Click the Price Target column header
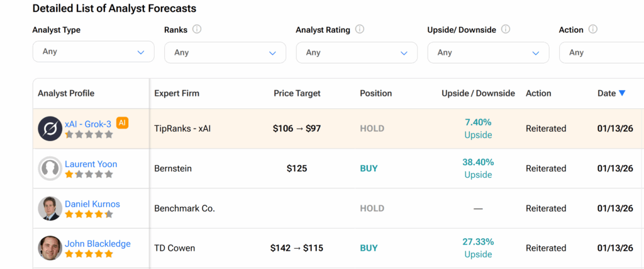Image resolution: width=644 pixels, height=269 pixels. 297,93
